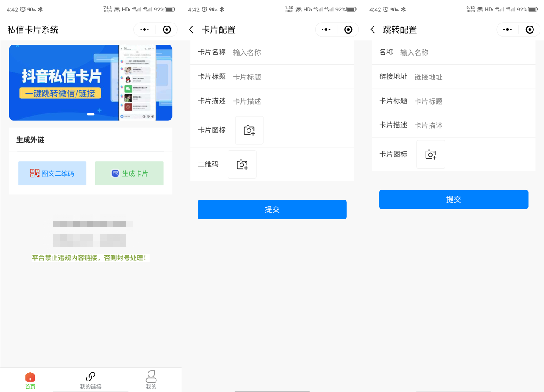Open the 图文二维码 option
Image resolution: width=544 pixels, height=392 pixels.
(52, 173)
